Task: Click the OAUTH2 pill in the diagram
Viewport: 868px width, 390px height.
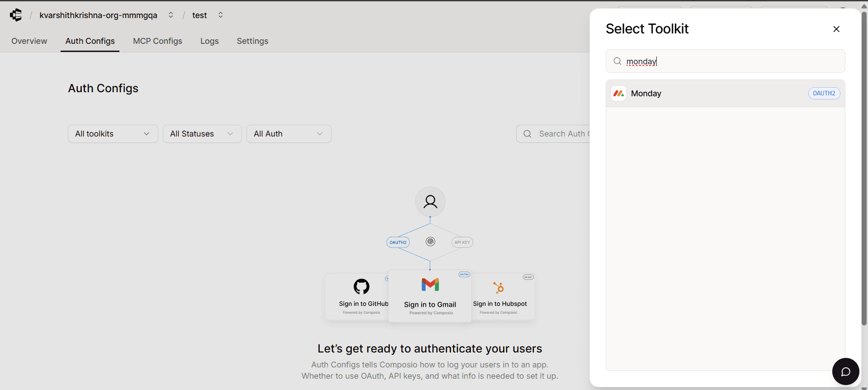Action: 398,242
